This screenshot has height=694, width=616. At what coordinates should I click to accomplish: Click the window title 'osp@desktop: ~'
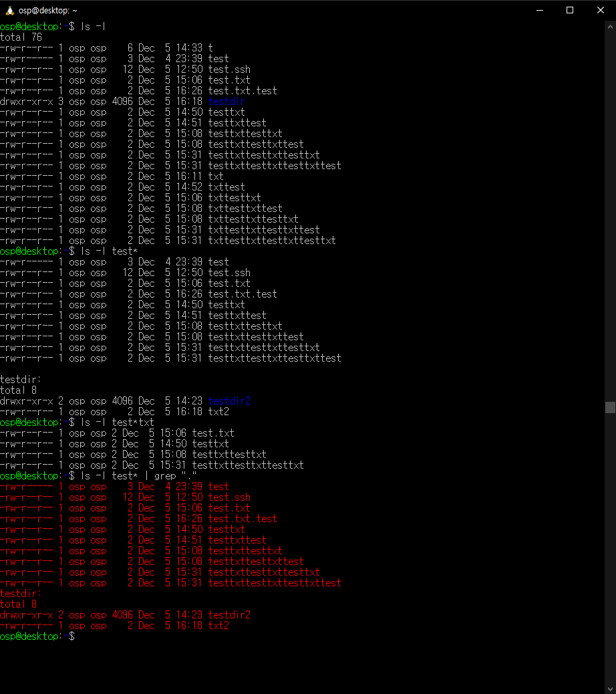[x=47, y=10]
